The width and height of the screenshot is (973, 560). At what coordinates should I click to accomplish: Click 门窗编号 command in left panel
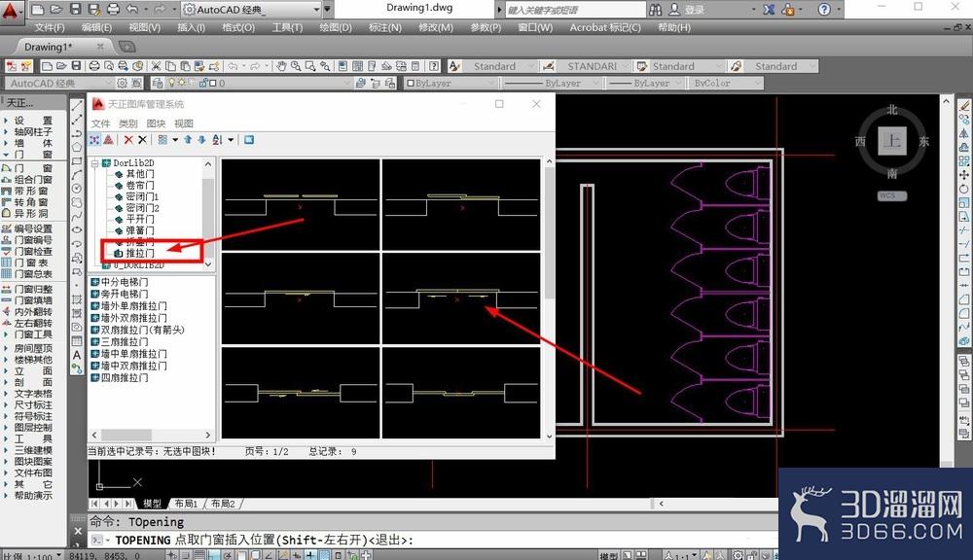click(x=33, y=240)
